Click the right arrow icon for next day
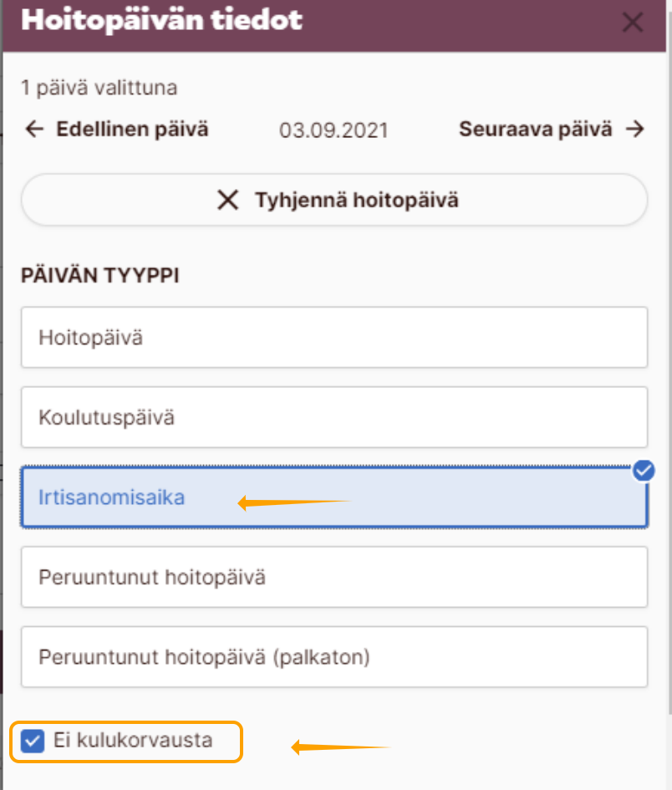Screen dimensions: 672x790 (x=635, y=130)
